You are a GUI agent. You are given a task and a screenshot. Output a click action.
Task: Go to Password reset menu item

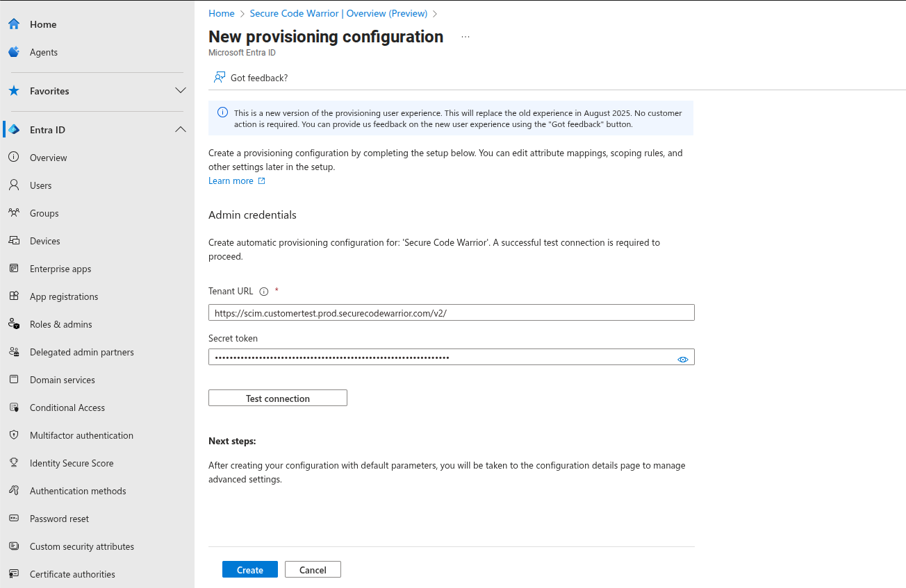(x=59, y=519)
